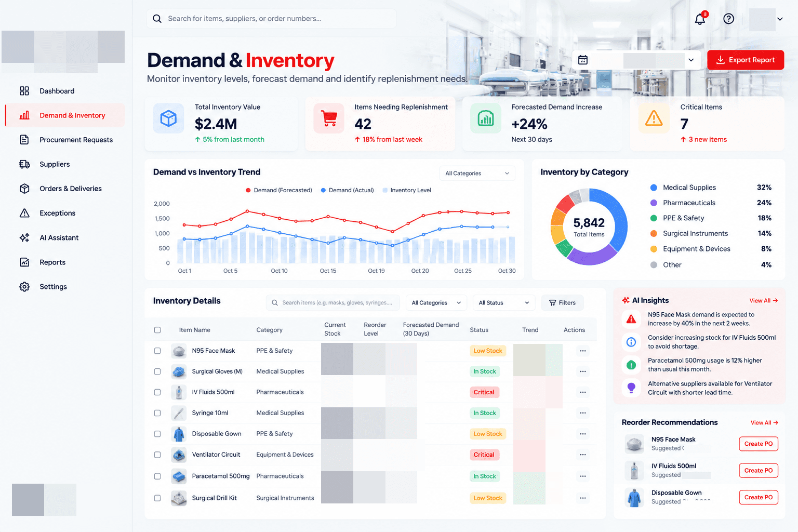Open actions menu for Ventilator Circuit row
Screen dimensions: 798x532
click(x=583, y=455)
